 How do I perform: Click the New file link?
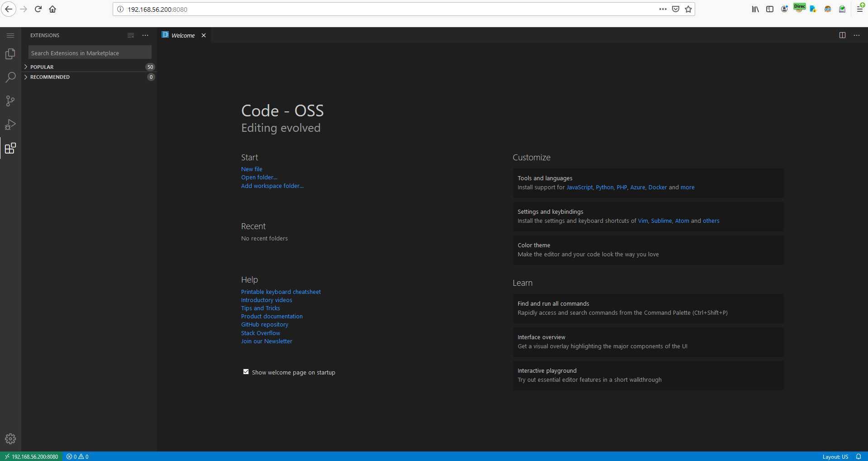pyautogui.click(x=252, y=169)
